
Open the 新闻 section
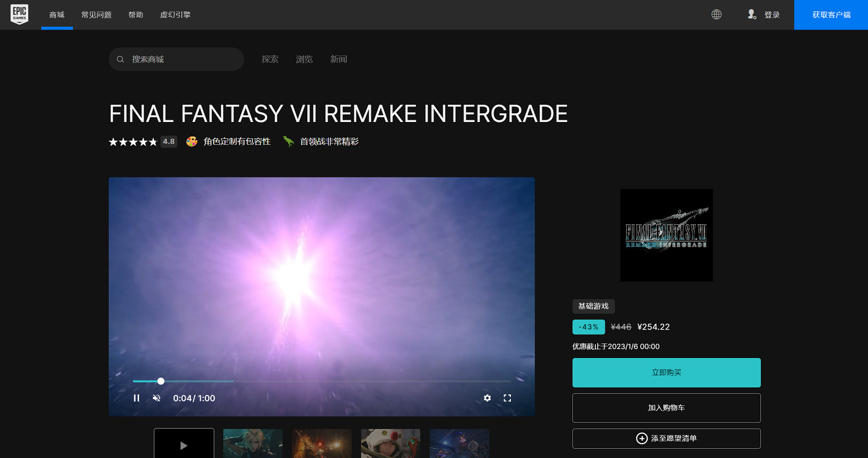(339, 59)
